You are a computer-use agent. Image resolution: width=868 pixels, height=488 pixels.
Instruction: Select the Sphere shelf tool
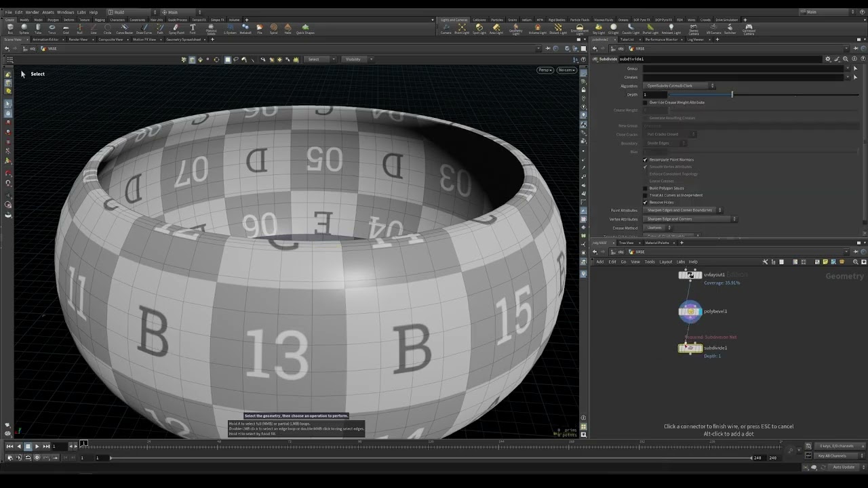24,28
